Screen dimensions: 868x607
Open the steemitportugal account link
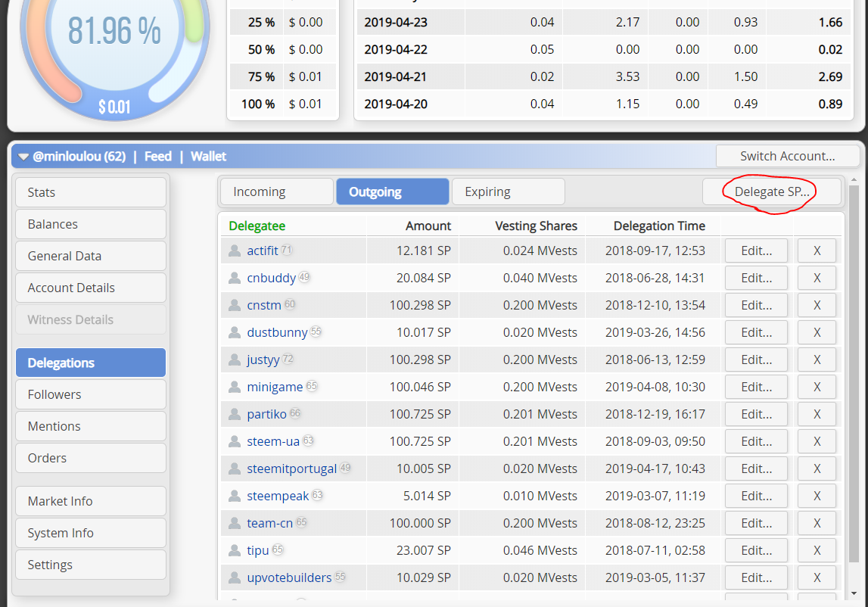click(x=292, y=468)
